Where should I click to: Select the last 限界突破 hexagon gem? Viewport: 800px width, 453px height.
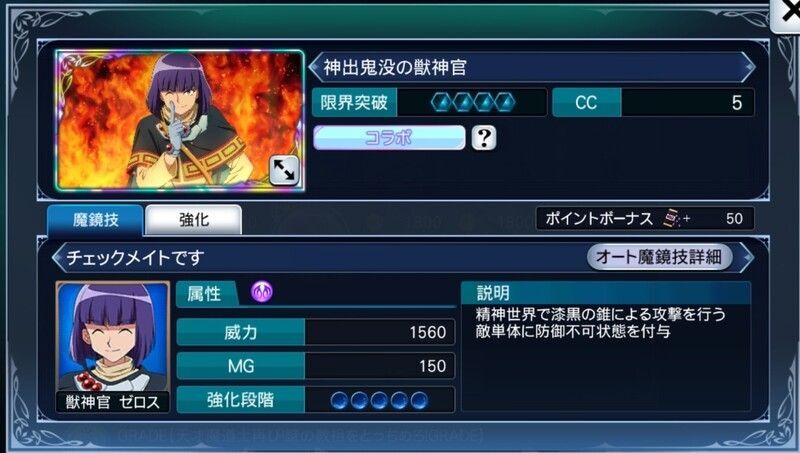tap(505, 103)
